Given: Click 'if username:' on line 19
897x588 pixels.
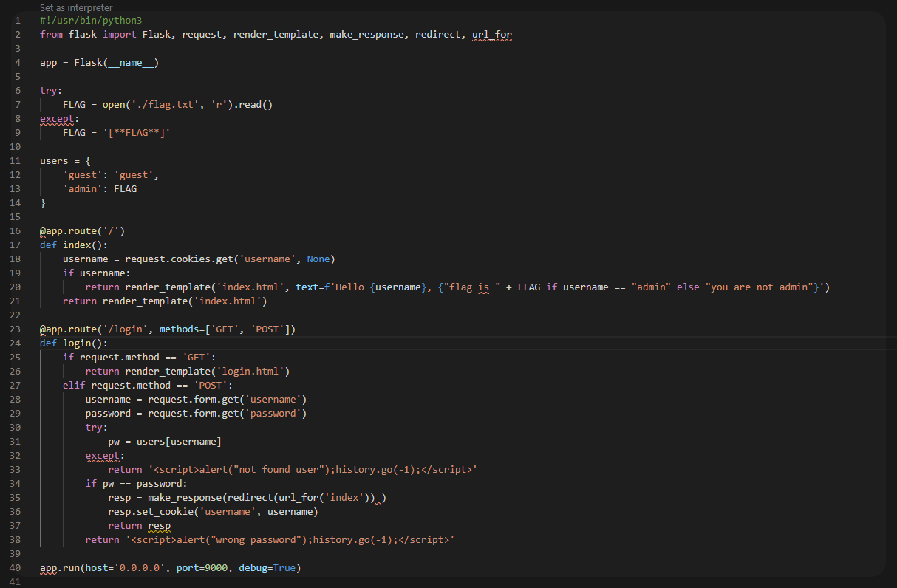Looking at the screenshot, I should point(97,273).
